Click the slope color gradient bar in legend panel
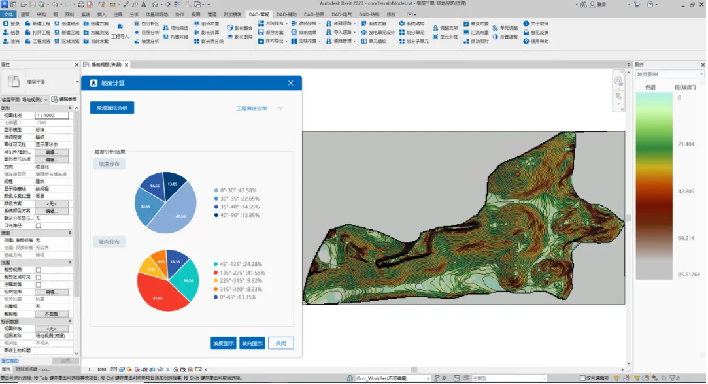Viewport: 708px width, 384px height. (654, 186)
